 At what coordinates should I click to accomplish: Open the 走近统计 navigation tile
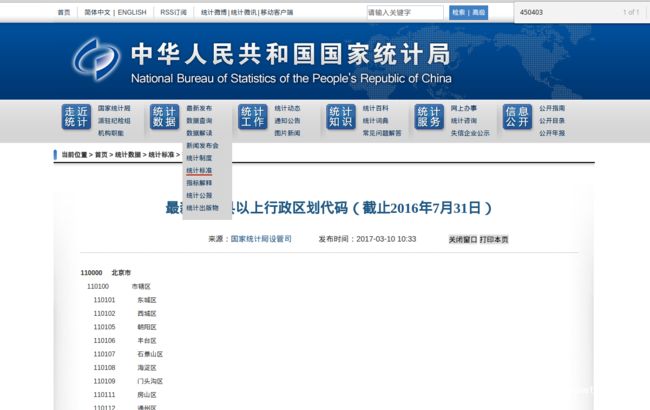coord(76,117)
